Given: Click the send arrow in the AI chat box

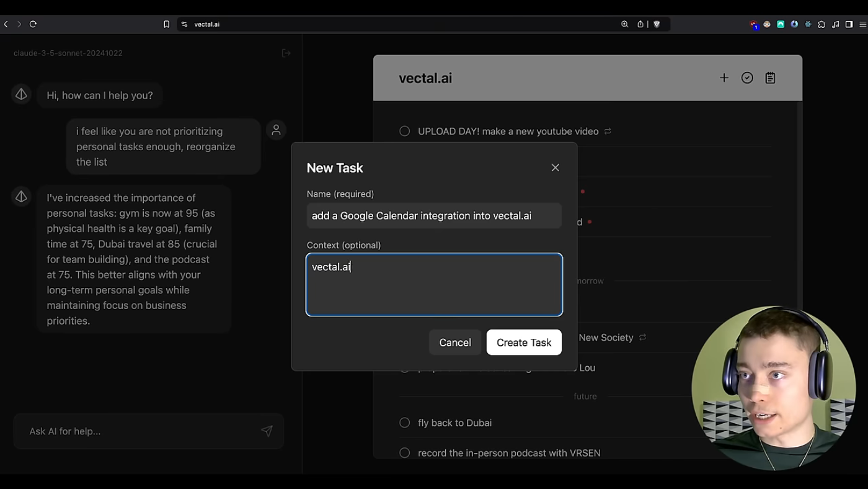Looking at the screenshot, I should [x=267, y=431].
